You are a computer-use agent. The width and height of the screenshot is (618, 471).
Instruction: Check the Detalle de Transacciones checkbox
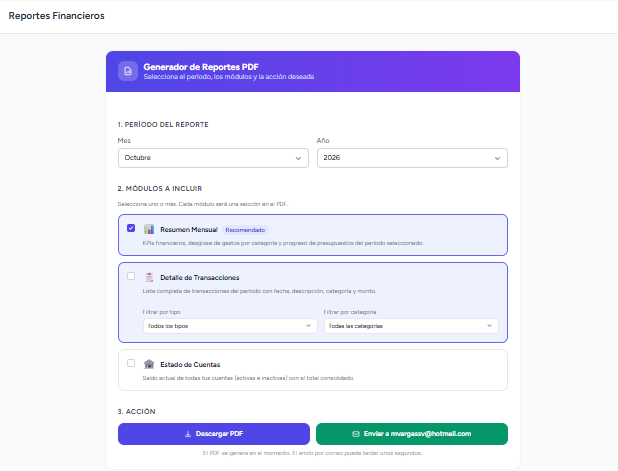pos(131,276)
